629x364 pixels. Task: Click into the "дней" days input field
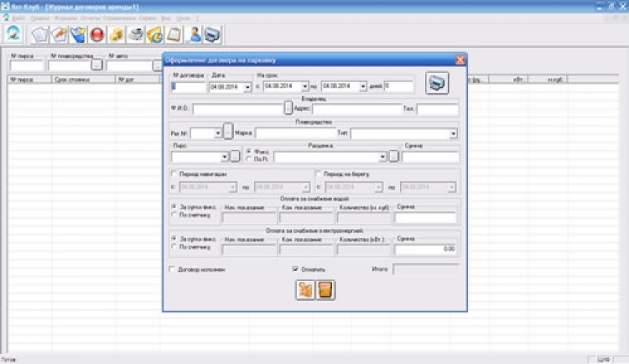tap(398, 86)
